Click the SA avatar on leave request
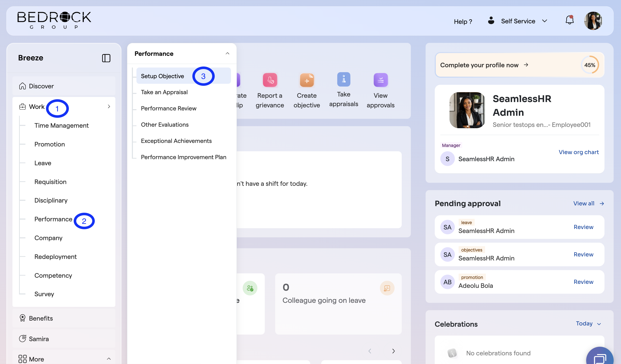 pos(447,227)
